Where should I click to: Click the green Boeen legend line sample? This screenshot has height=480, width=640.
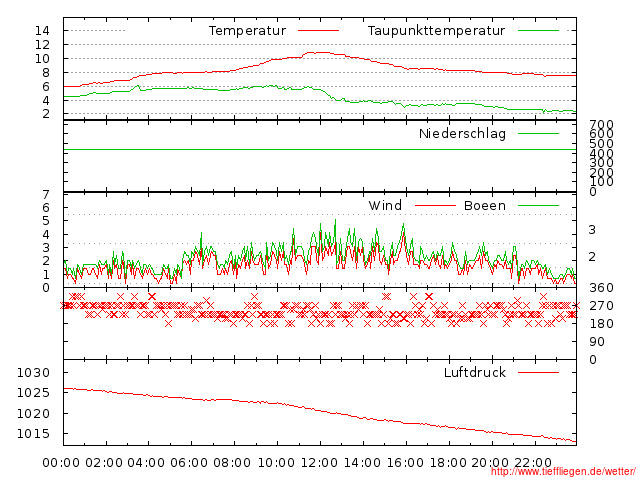pyautogui.click(x=538, y=205)
